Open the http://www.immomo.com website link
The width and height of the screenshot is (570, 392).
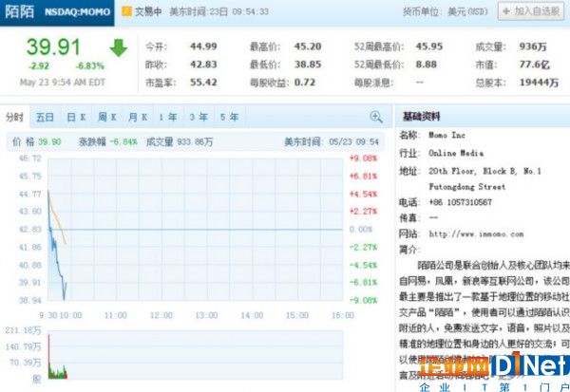[x=476, y=233]
